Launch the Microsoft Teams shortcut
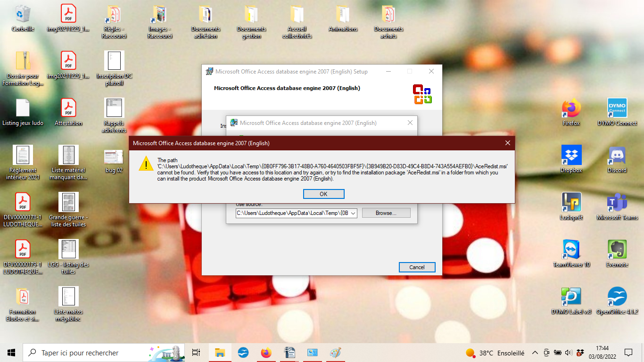Viewport: 644px width, 362px height. tap(617, 206)
